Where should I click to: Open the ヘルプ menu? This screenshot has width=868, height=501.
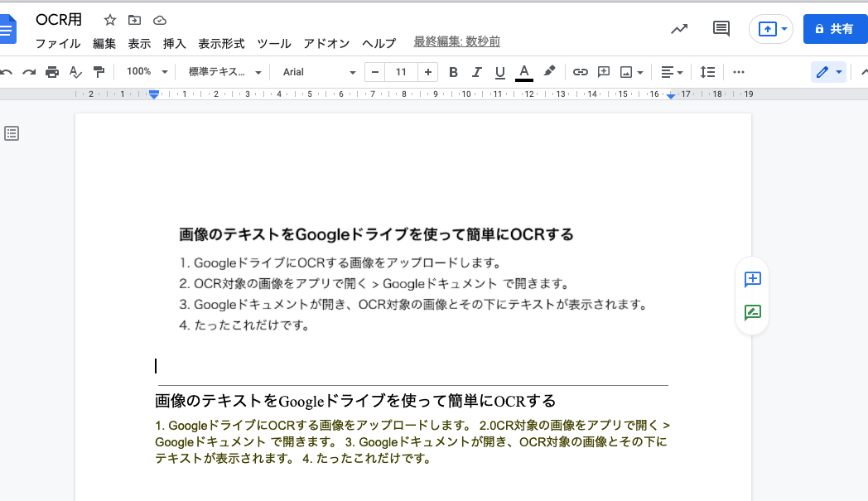tap(379, 43)
